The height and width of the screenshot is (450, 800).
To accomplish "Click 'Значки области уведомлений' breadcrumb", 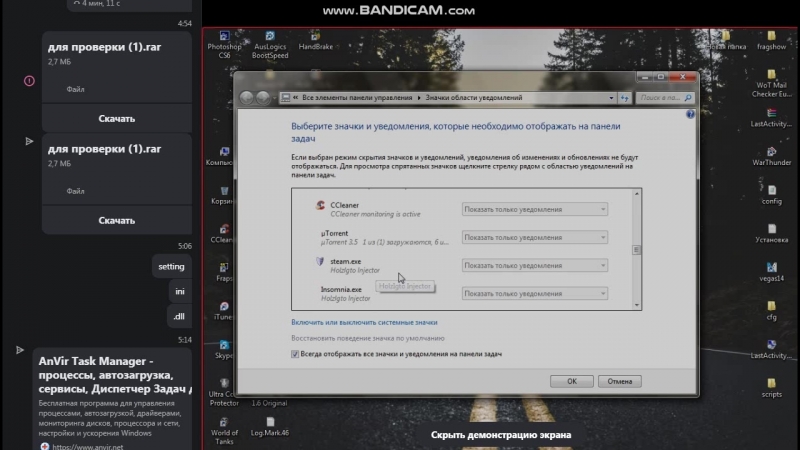I will tap(473, 97).
